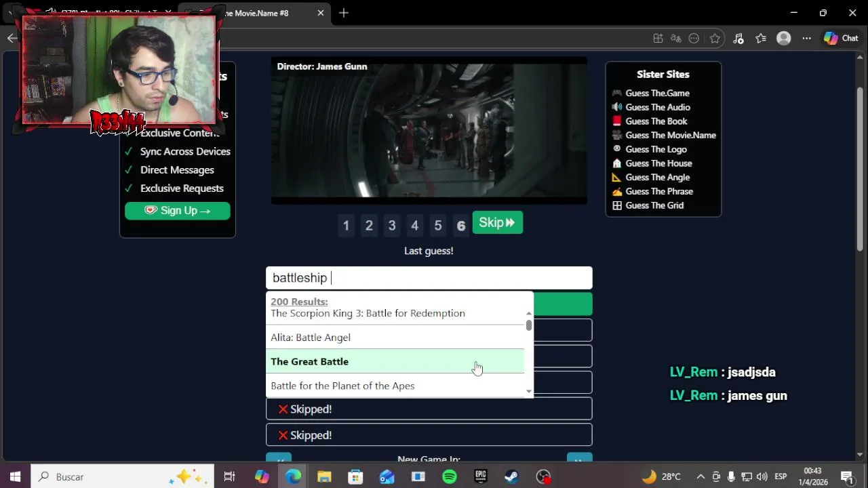The width and height of the screenshot is (868, 488).
Task: Open the media control music icon
Action: (x=738, y=39)
